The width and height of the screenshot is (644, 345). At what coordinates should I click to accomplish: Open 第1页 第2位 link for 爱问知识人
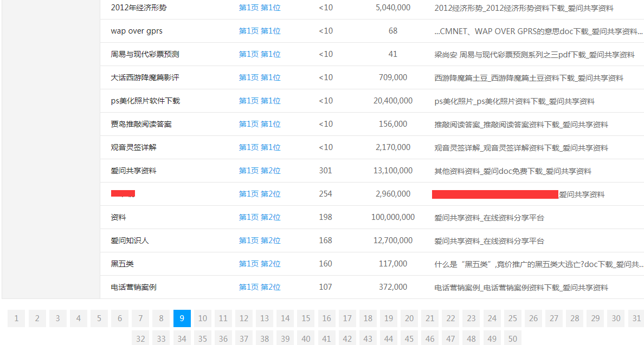pyautogui.click(x=260, y=240)
